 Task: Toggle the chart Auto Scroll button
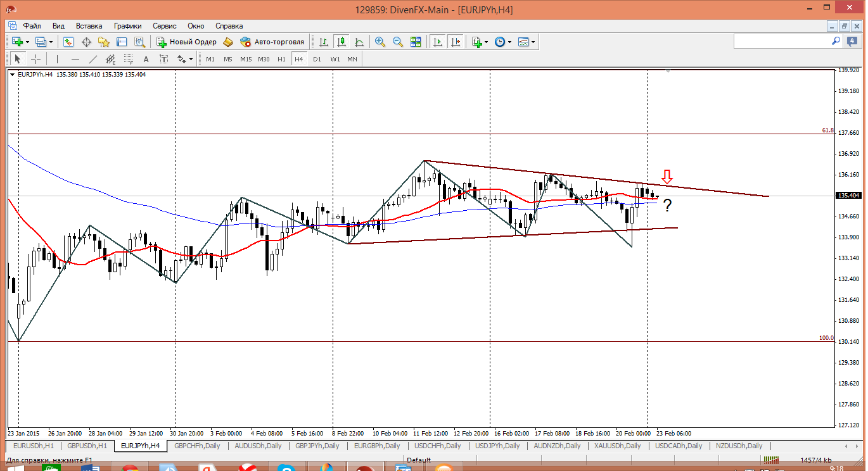pos(438,42)
